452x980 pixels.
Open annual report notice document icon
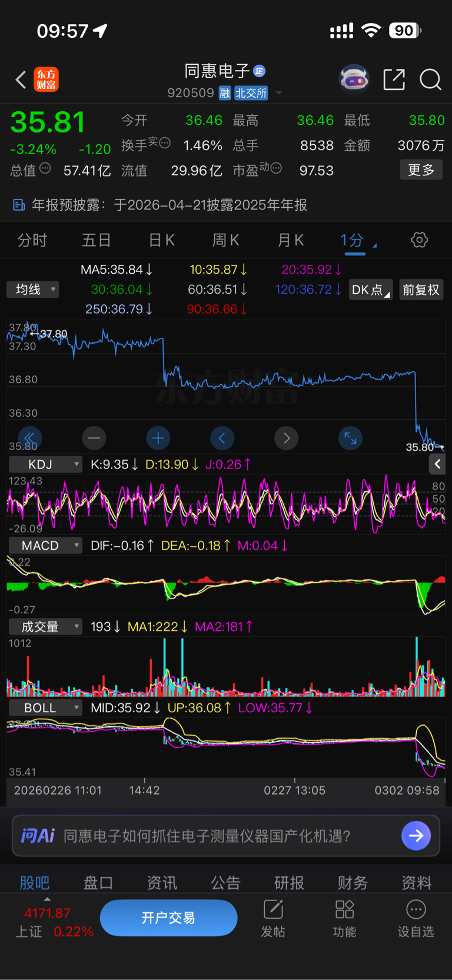coord(19,205)
